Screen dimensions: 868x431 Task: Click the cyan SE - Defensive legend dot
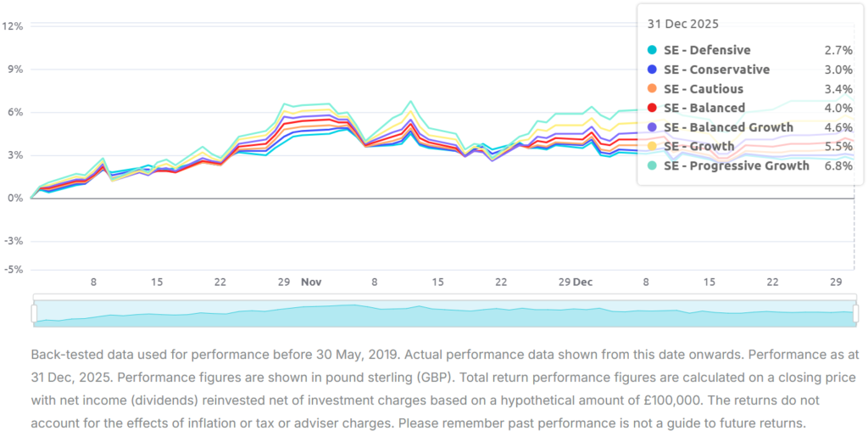tap(652, 51)
